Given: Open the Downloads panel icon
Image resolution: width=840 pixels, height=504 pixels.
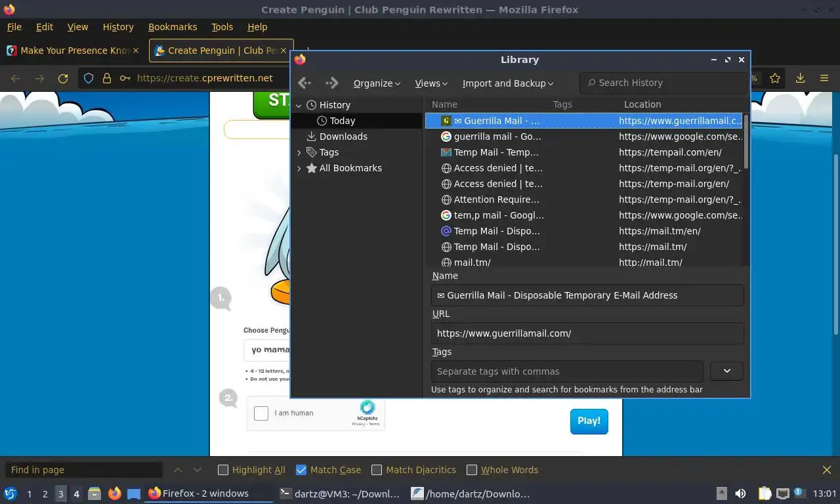Looking at the screenshot, I should click(800, 78).
